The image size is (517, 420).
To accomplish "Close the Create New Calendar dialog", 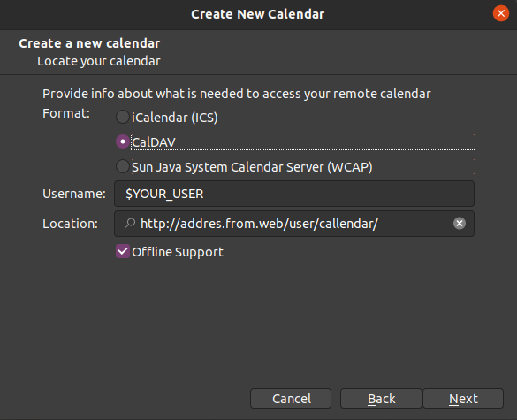I will point(501,13).
